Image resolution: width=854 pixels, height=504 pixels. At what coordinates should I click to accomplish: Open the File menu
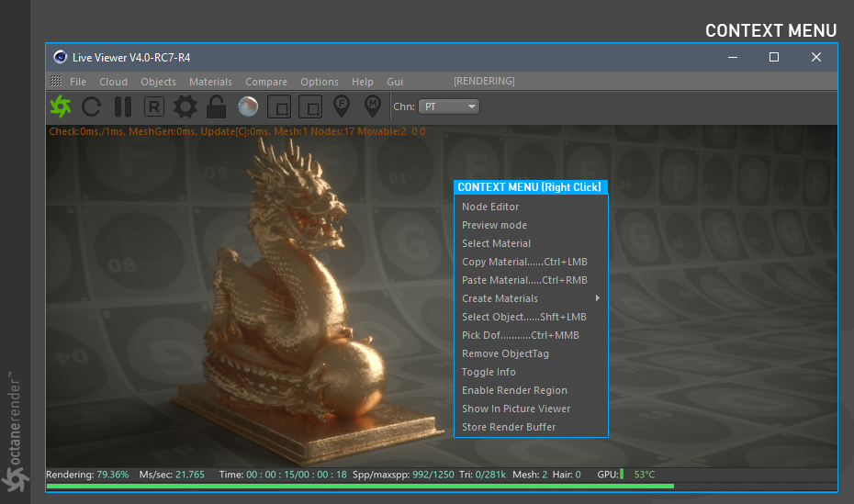(78, 82)
